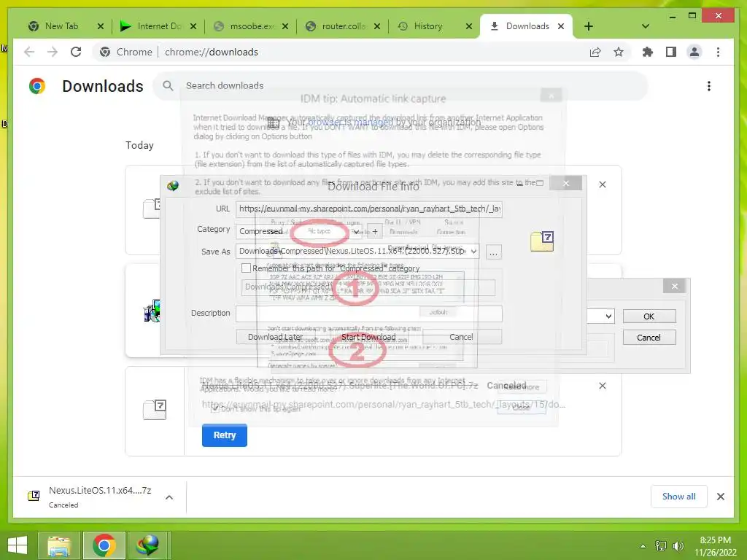Expand the Nexus.LiteOS download shelf chevron
The width and height of the screenshot is (747, 560).
[x=169, y=497]
